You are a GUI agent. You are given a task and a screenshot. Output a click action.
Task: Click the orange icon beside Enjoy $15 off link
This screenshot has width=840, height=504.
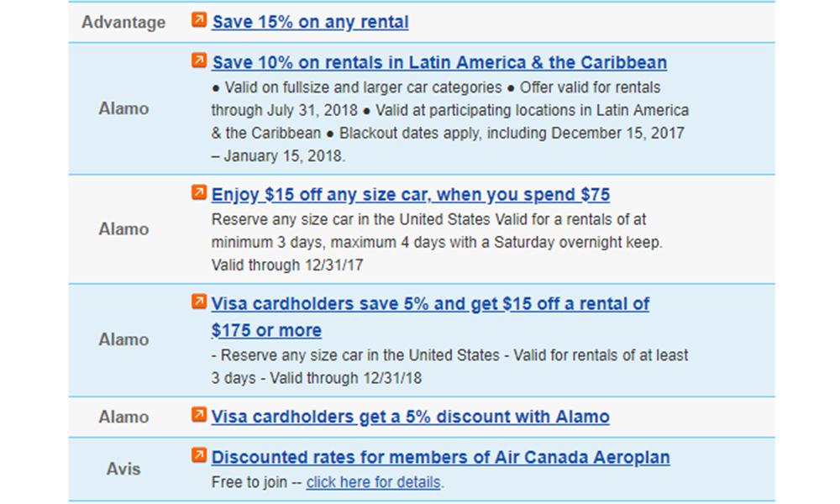[198, 193]
